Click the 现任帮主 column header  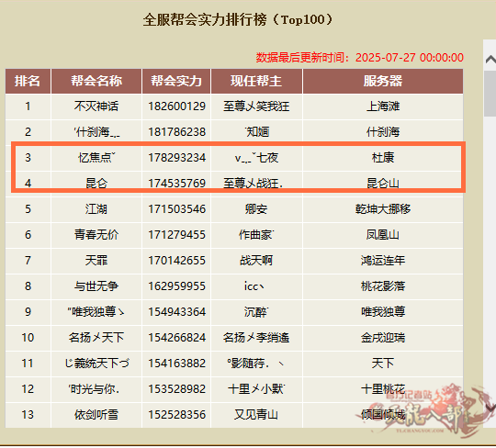[x=256, y=82]
